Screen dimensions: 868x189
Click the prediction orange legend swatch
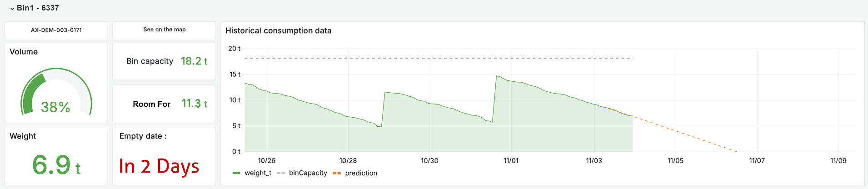(337, 173)
